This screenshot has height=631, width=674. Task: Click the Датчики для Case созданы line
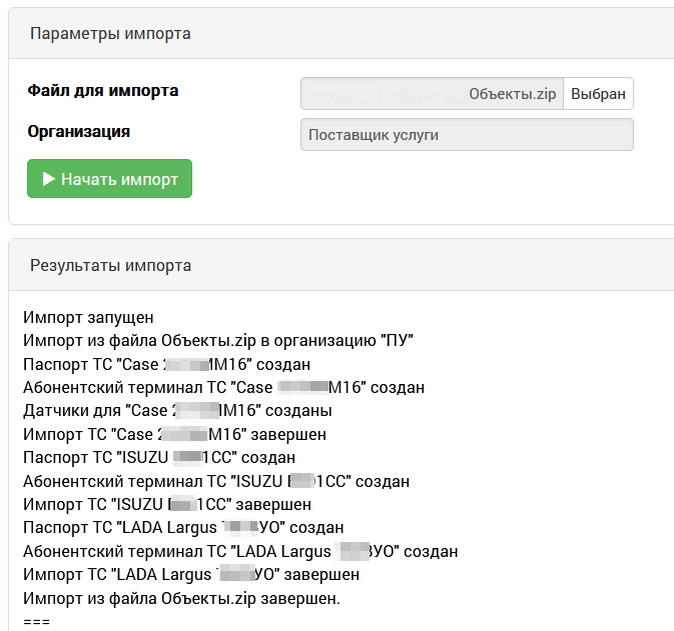178,410
